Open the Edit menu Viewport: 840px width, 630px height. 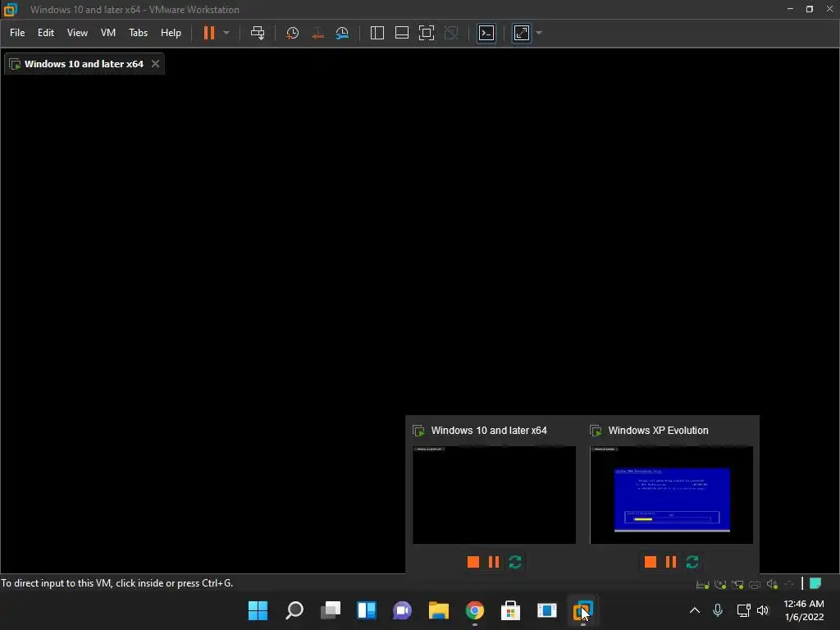tap(46, 33)
